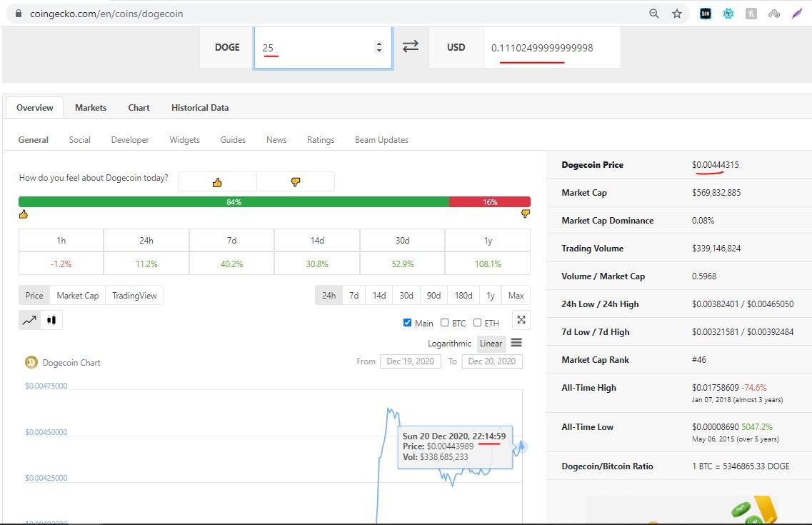Enable the ETH comparison checkbox
The width and height of the screenshot is (812, 525).
[477, 323]
